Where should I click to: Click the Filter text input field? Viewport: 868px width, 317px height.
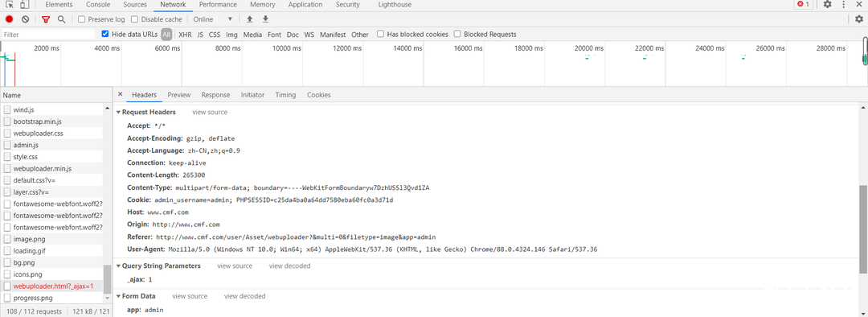(48, 35)
